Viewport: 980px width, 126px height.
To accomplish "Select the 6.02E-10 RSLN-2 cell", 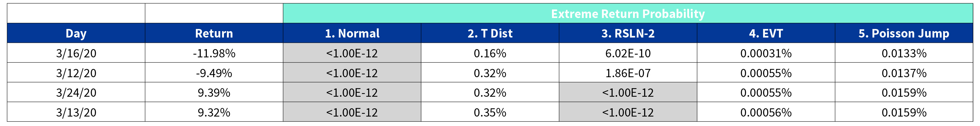I will pos(628,53).
